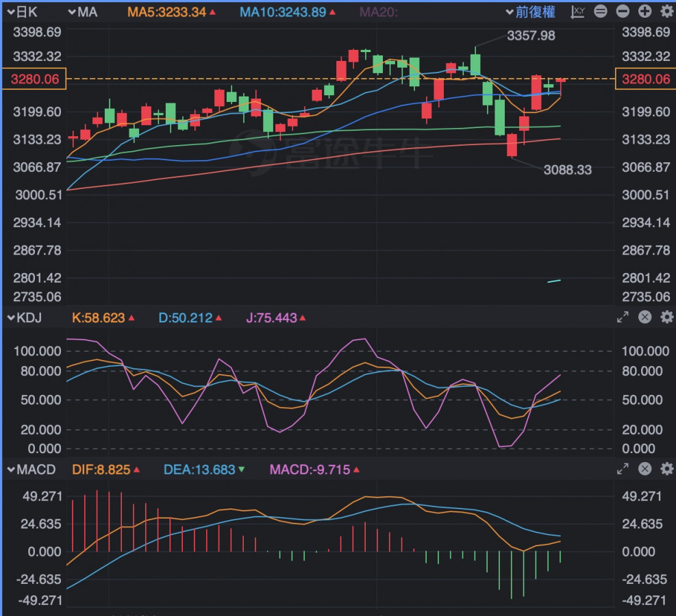The width and height of the screenshot is (676, 616).
Task: Click the MA5 value label
Action: pos(171,12)
